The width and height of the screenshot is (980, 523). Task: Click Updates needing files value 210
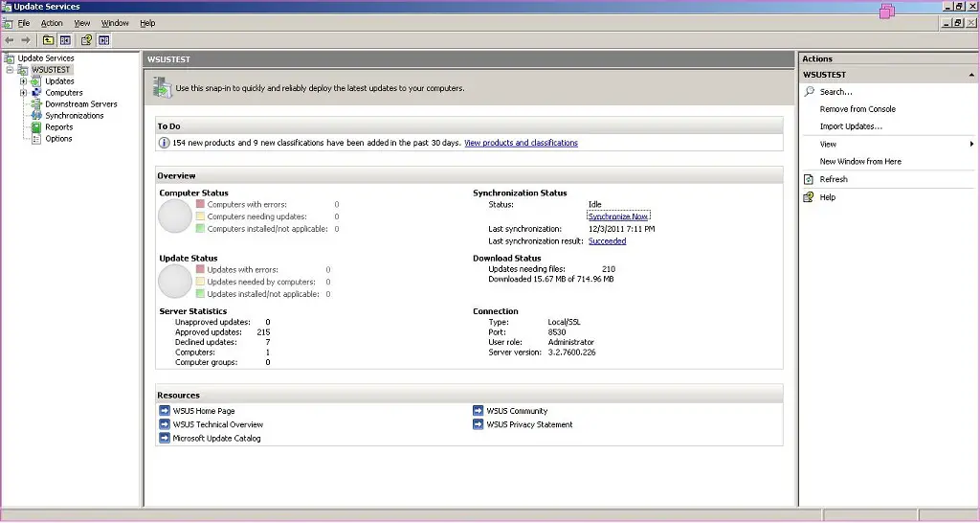(x=609, y=269)
